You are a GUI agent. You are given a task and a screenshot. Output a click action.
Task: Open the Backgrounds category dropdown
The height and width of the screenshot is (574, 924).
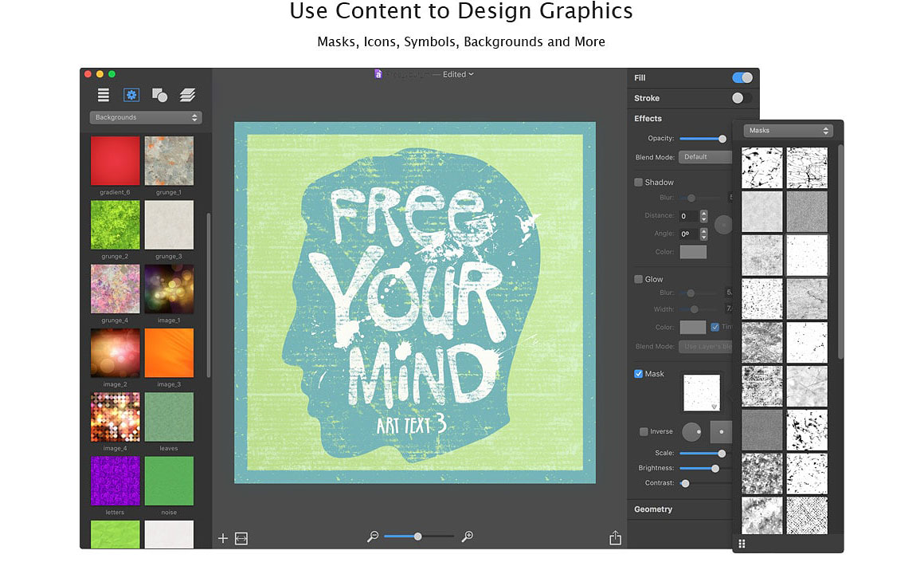click(146, 117)
